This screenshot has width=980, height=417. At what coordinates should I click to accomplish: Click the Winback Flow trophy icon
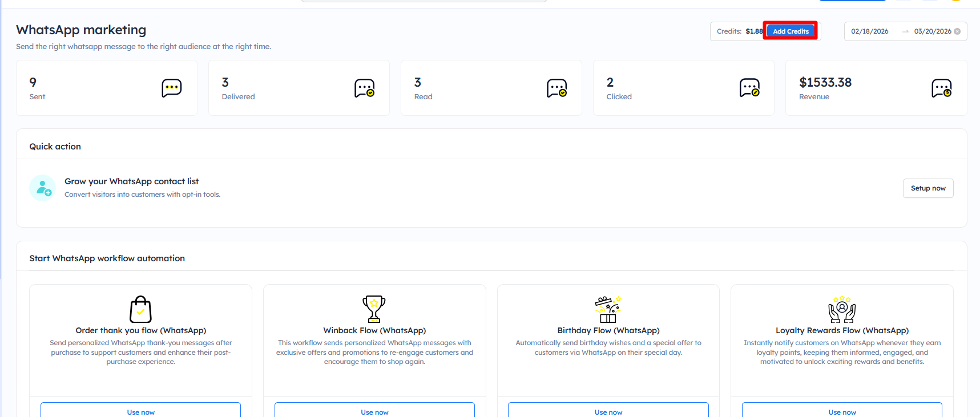click(x=374, y=309)
